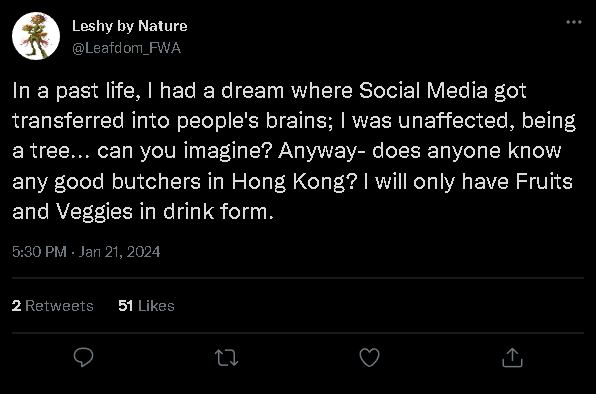Click the display name Leshy by Nature
Screen dimensions: 596x394
130,26
